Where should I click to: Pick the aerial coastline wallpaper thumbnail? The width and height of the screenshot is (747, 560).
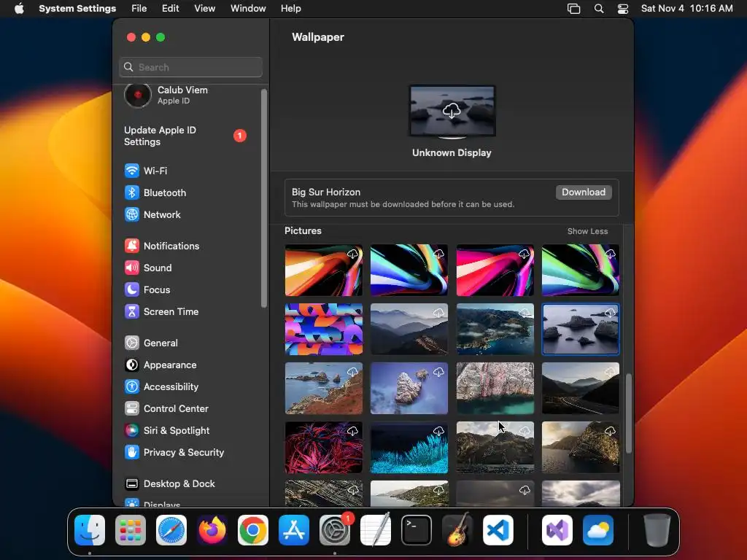tap(495, 329)
